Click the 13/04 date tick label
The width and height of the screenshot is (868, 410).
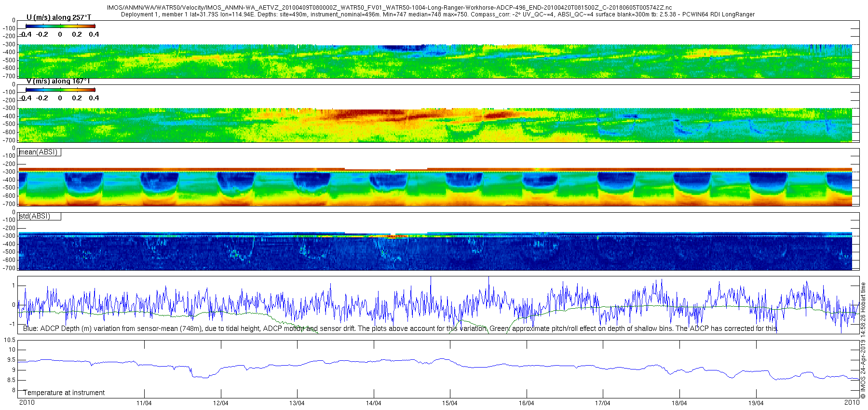(x=297, y=403)
